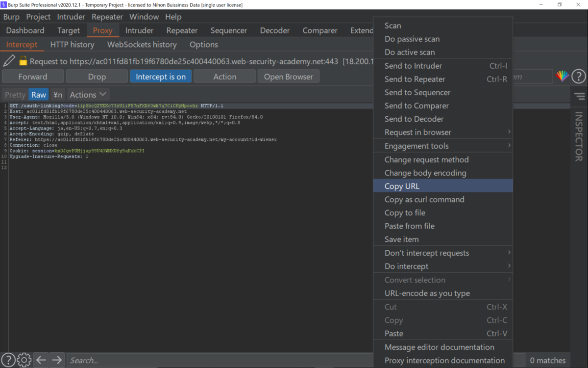This screenshot has width=588, height=368.
Task: Open the Burp menu
Action: tap(11, 17)
